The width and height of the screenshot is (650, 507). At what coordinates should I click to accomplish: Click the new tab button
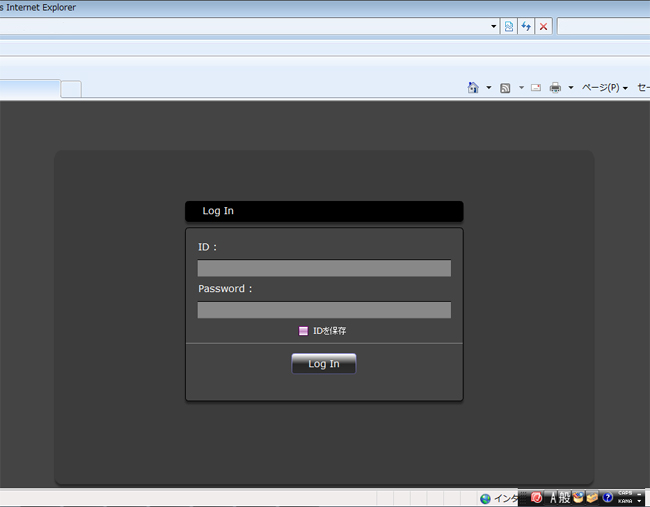click(71, 89)
